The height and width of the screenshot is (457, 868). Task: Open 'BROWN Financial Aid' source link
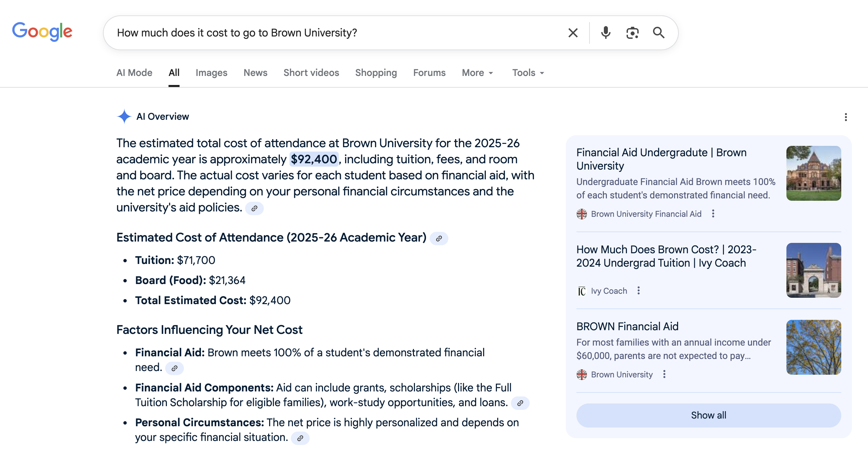pos(627,326)
